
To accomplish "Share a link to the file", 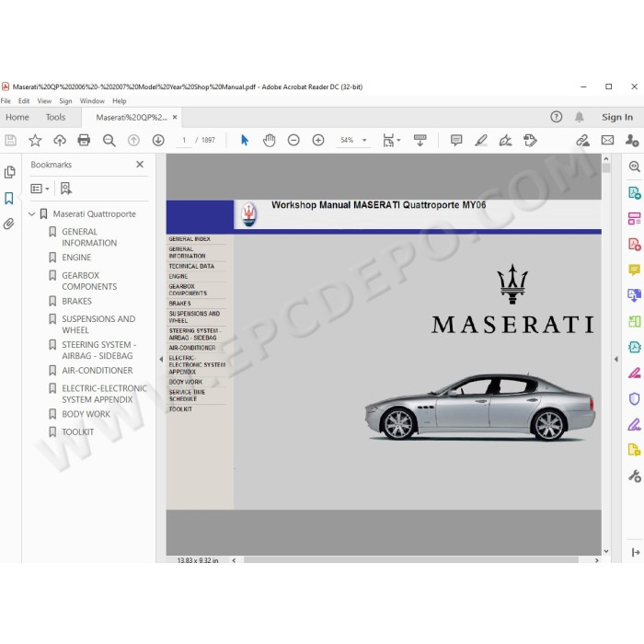I will (x=582, y=141).
